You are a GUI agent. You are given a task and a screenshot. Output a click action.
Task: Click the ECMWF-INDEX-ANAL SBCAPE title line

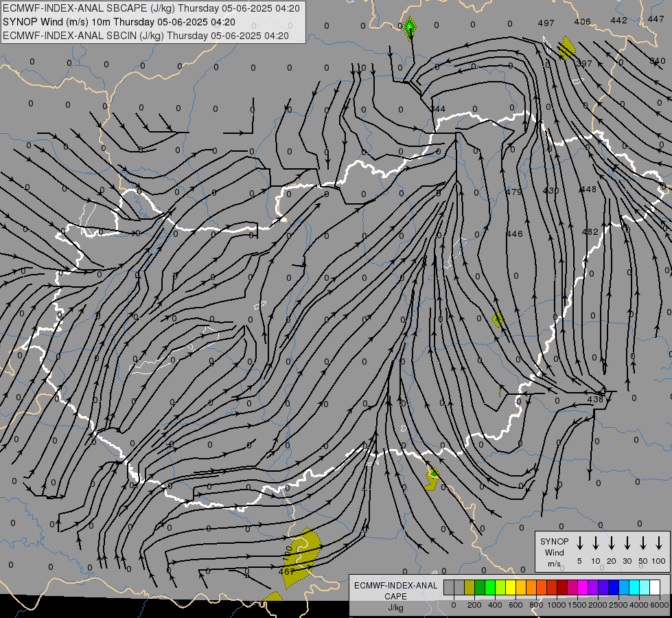(x=151, y=8)
